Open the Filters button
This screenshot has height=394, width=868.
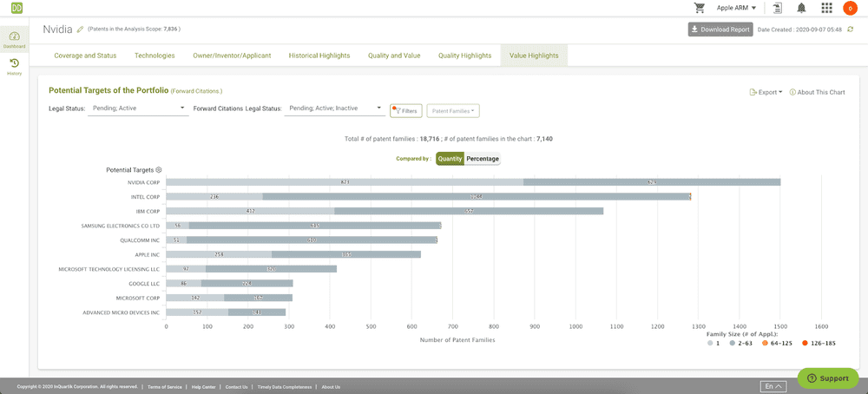[x=406, y=111]
